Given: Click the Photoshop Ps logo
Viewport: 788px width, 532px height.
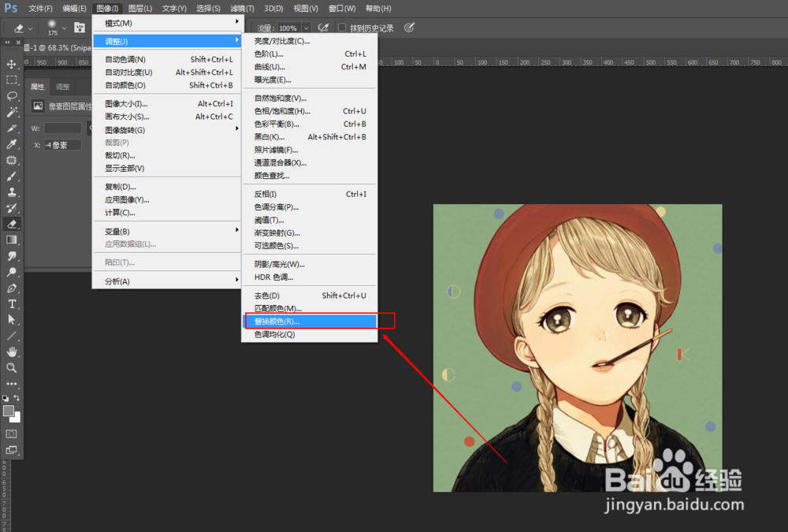Looking at the screenshot, I should [x=10, y=8].
